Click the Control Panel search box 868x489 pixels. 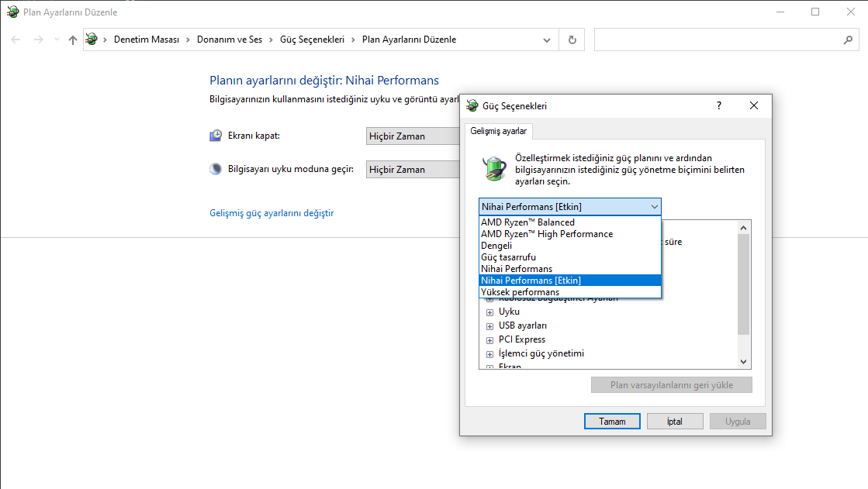[x=714, y=40]
